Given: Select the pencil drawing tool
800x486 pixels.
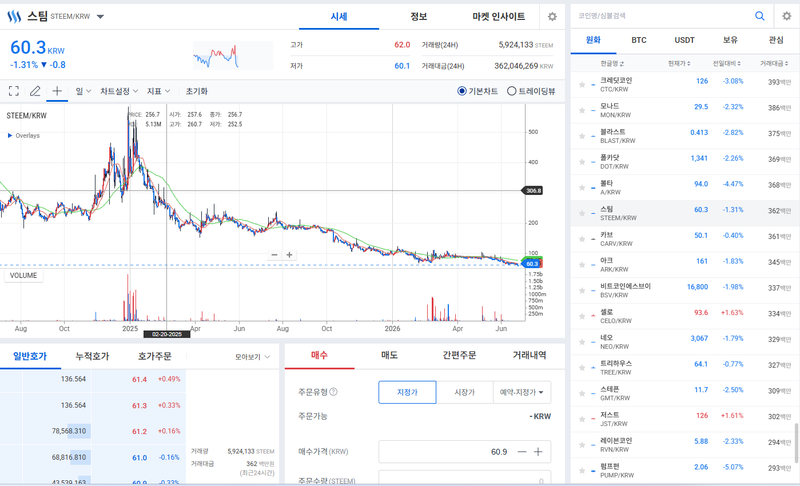Looking at the screenshot, I should 35,91.
